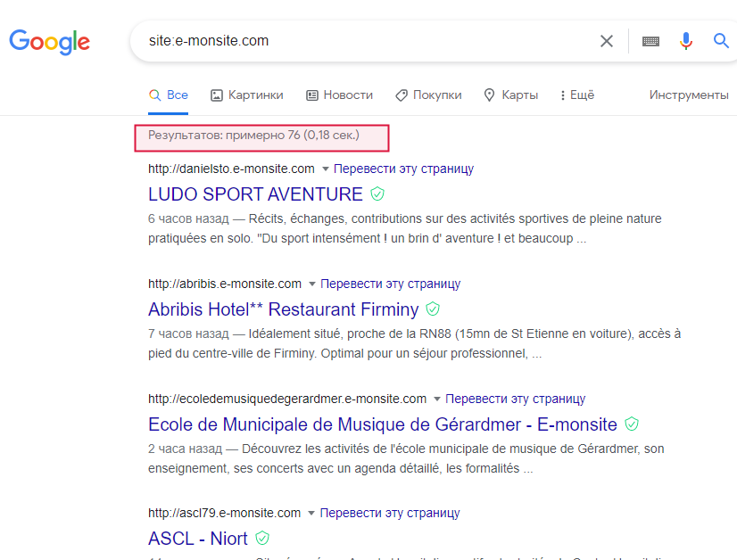Click the blue search magnifier icon
Image resolution: width=737 pixels, height=560 pixels.
(721, 41)
